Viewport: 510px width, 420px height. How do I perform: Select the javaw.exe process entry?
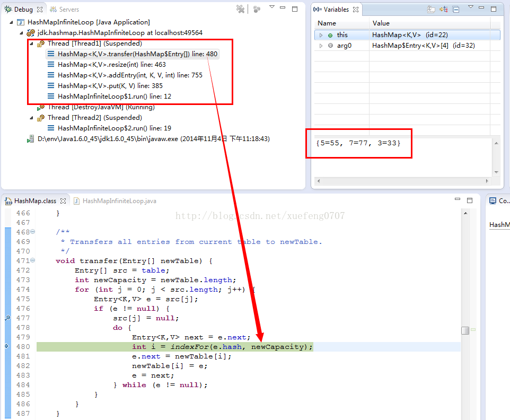click(x=154, y=139)
